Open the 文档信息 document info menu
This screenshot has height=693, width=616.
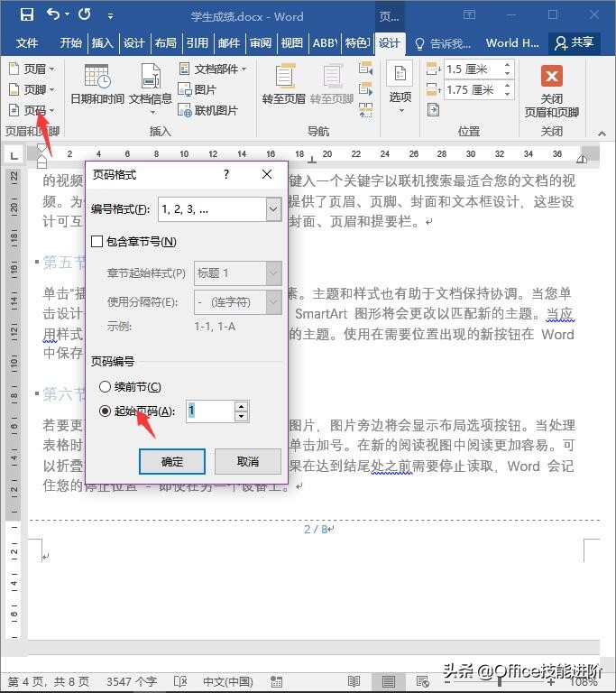coord(151,88)
